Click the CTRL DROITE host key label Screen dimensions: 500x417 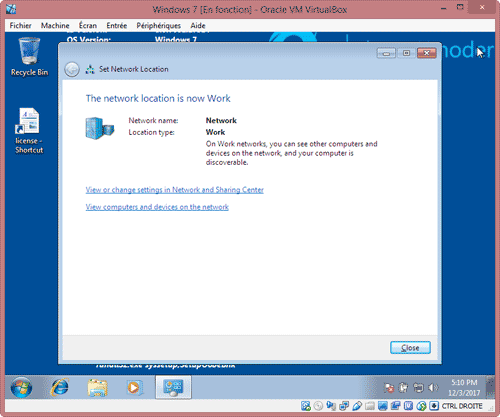[x=462, y=406]
